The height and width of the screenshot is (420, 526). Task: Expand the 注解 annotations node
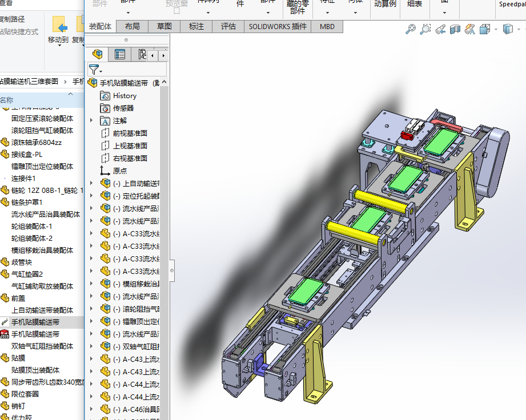tap(91, 120)
